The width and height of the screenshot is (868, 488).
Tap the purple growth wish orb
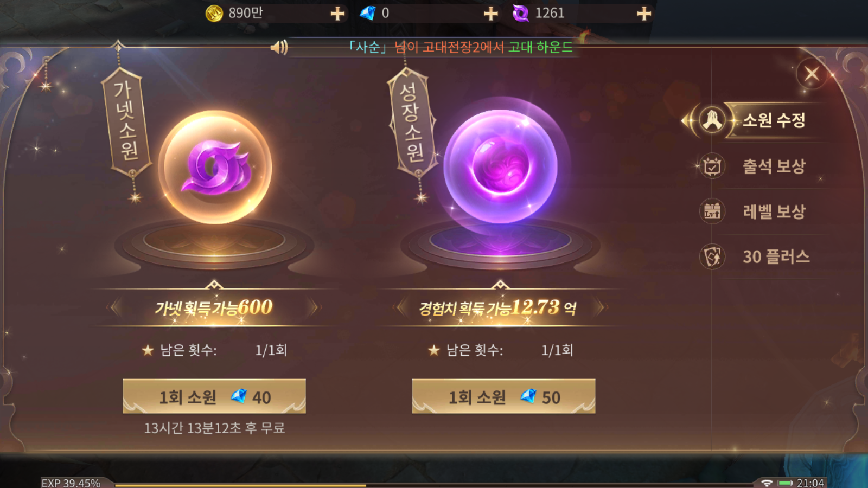(x=500, y=167)
